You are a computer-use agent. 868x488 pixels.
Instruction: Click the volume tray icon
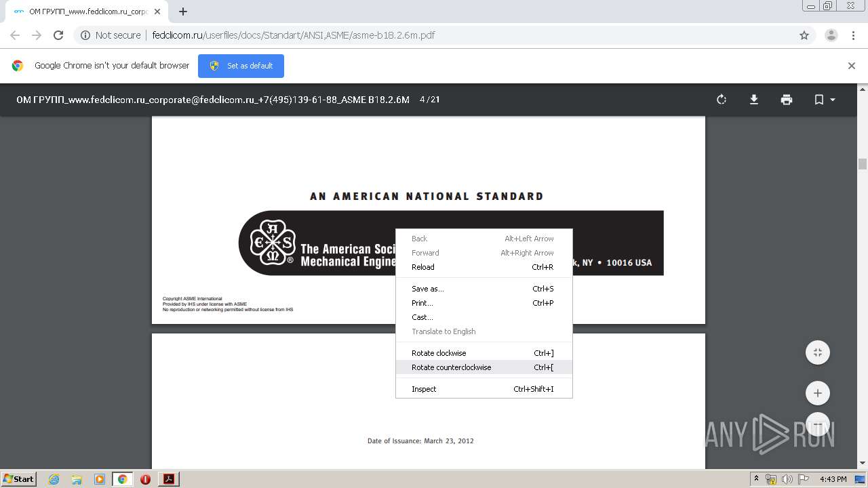pos(787,479)
